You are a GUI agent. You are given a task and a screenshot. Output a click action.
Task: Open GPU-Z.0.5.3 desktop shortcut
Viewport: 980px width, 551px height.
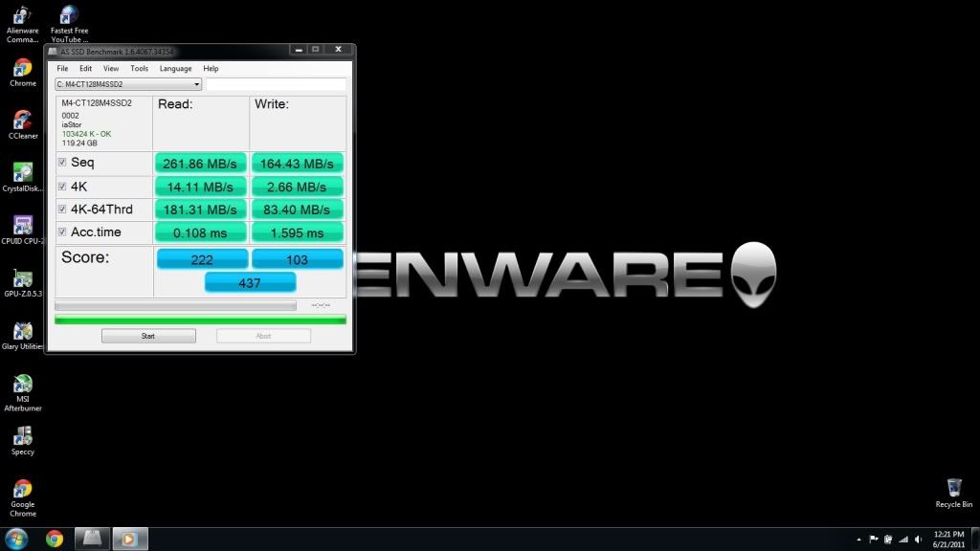pos(23,283)
